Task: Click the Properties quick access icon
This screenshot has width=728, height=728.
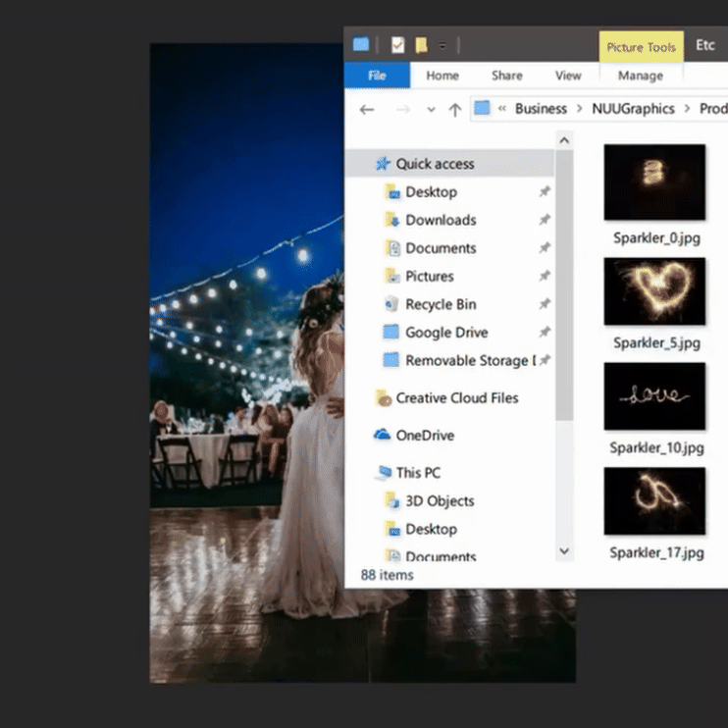Action: (x=397, y=45)
